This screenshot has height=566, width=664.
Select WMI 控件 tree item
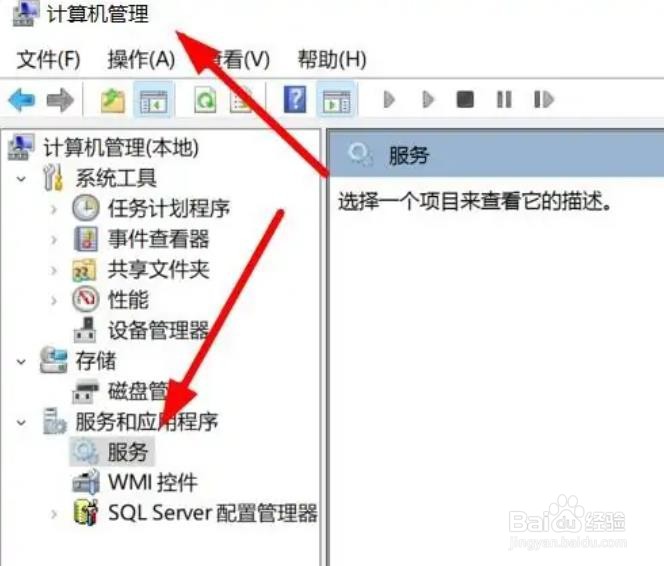click(x=153, y=483)
